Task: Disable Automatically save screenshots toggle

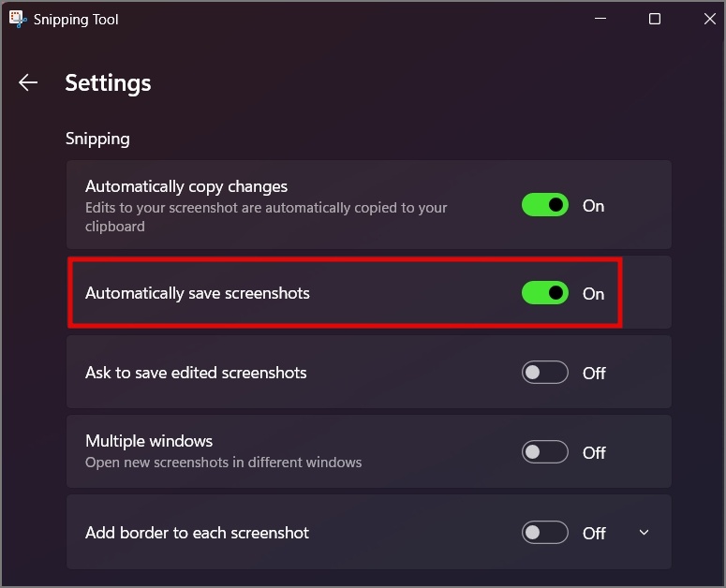Action: 545,293
